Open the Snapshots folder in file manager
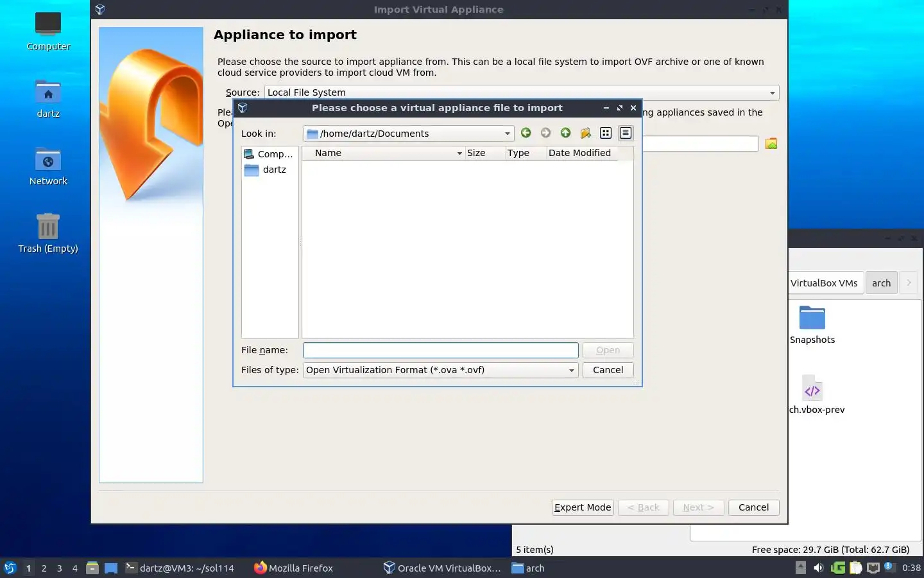This screenshot has height=578, width=924. [812, 325]
